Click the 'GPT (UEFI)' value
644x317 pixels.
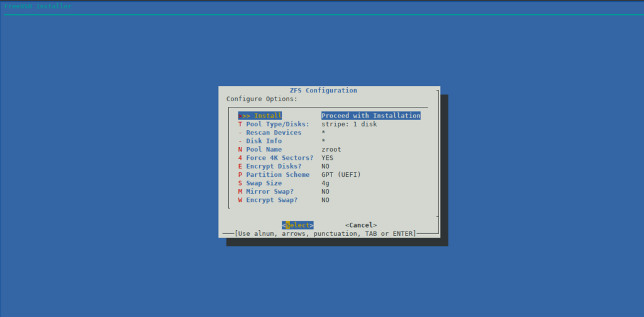click(x=341, y=174)
